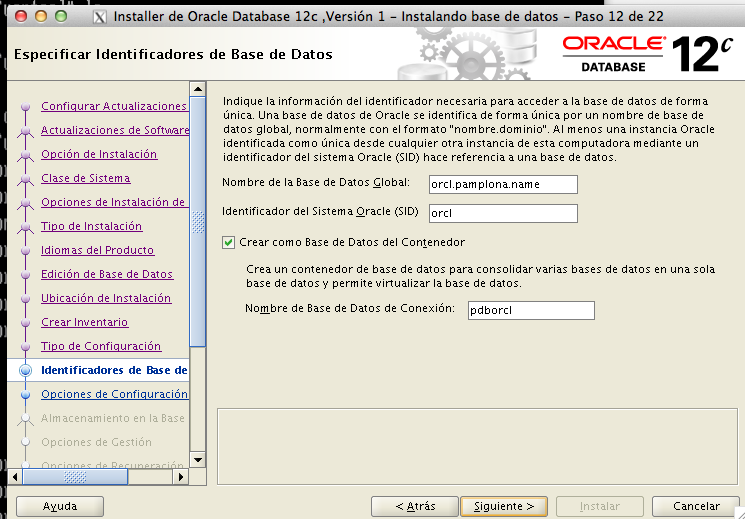Image resolution: width=745 pixels, height=519 pixels.
Task: Click the Clase de Sistema step bullet
Action: (x=26, y=179)
